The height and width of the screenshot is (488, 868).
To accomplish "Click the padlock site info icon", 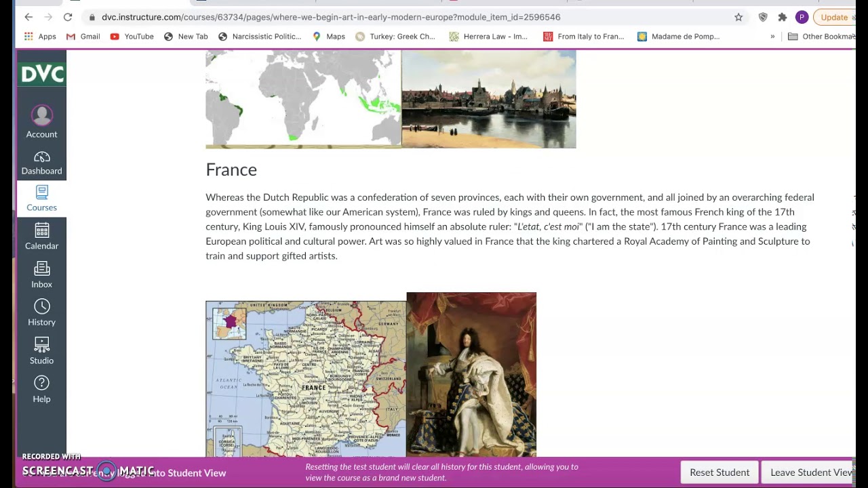I will click(92, 17).
